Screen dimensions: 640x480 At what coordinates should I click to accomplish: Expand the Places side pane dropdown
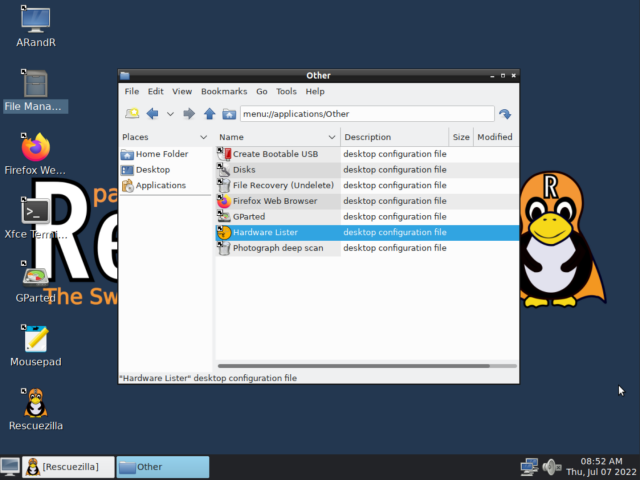(x=203, y=137)
